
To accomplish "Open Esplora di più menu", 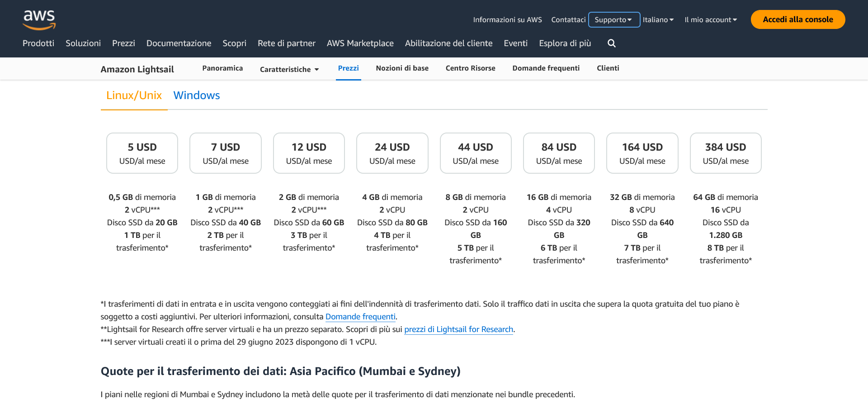I will [565, 43].
